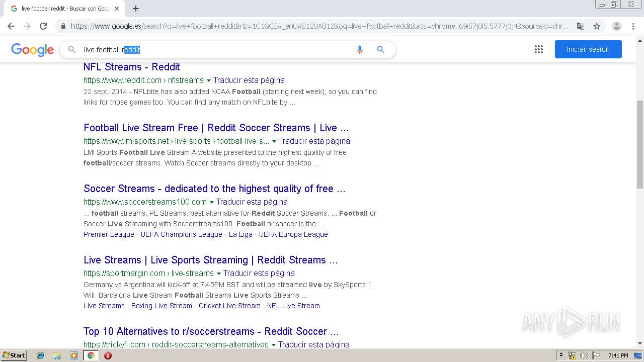Screen dimensions: 644x362
Task: Open 'NFL Streams - Reddit' result
Action: (131, 67)
